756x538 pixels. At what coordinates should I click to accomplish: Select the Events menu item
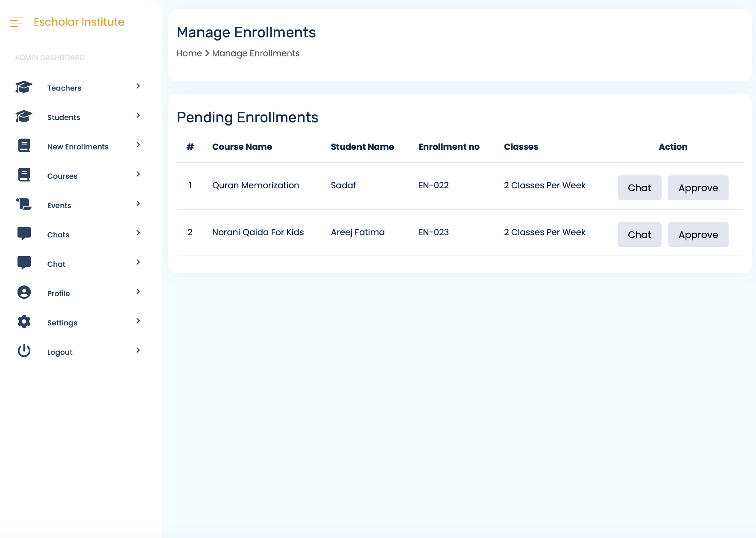(59, 205)
